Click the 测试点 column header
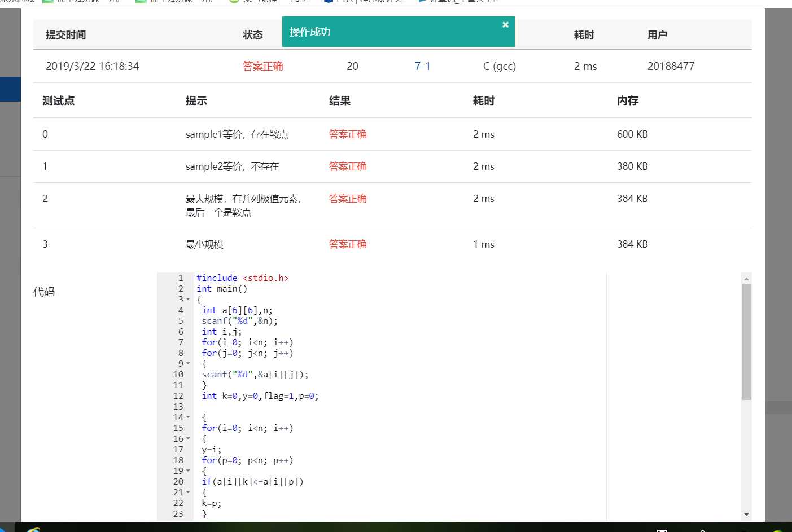The height and width of the screenshot is (532, 792). pyautogui.click(x=58, y=101)
